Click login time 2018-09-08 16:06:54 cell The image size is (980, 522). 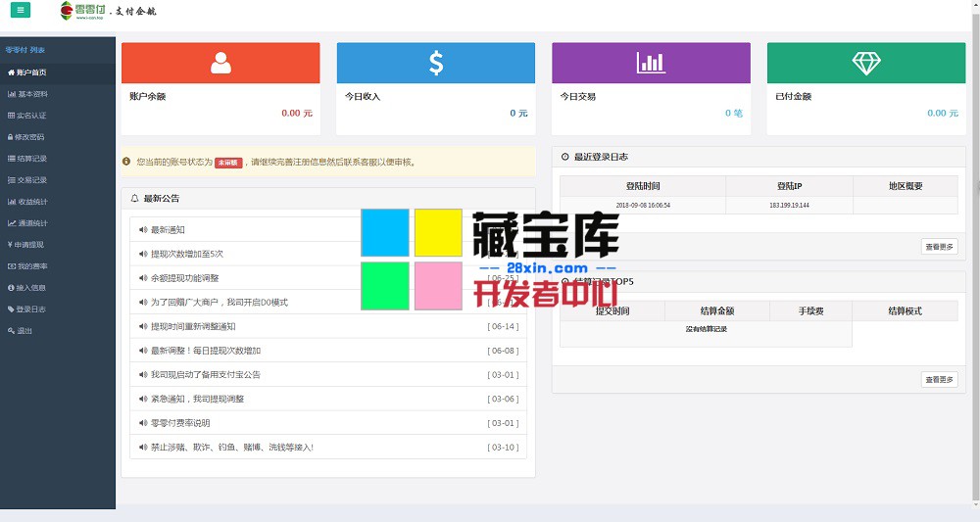pyautogui.click(x=643, y=205)
